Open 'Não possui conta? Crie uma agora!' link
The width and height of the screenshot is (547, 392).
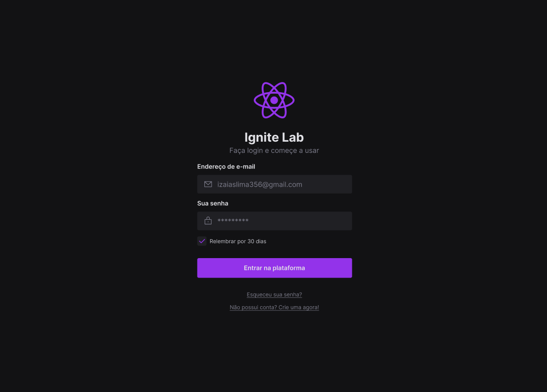coord(274,307)
